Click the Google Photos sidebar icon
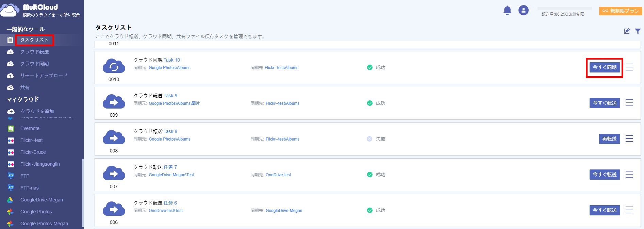 click(11, 212)
